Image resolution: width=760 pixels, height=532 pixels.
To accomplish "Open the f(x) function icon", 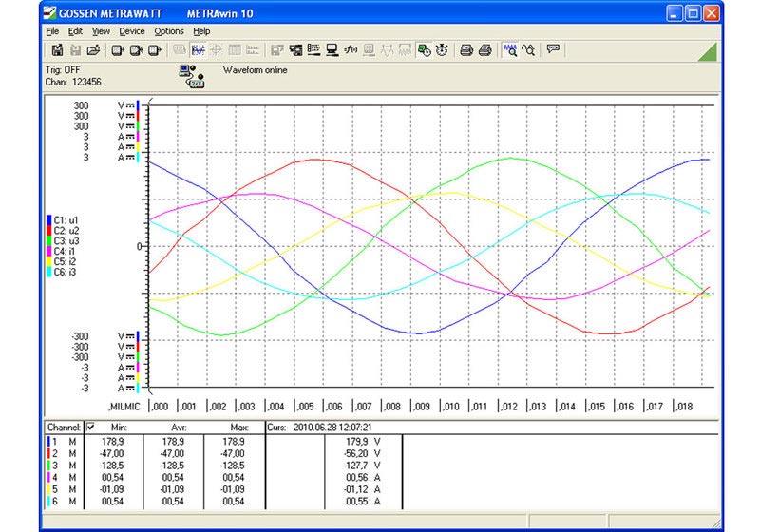I will 351,50.
